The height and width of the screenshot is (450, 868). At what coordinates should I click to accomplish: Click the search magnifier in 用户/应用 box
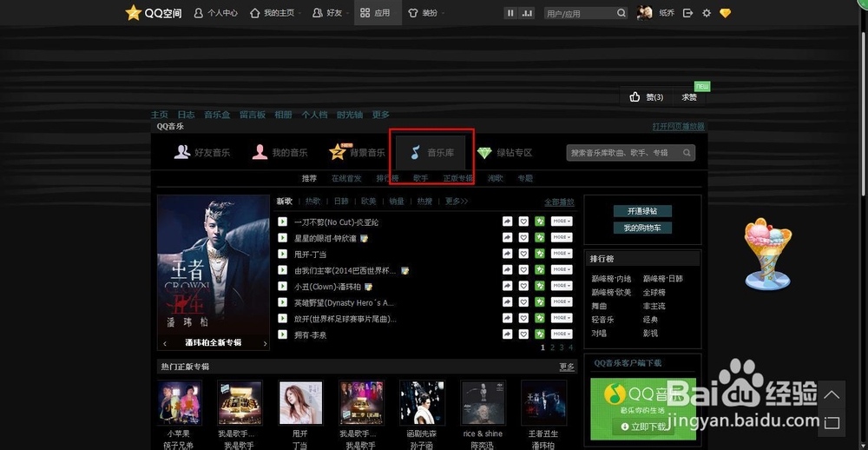coord(621,13)
